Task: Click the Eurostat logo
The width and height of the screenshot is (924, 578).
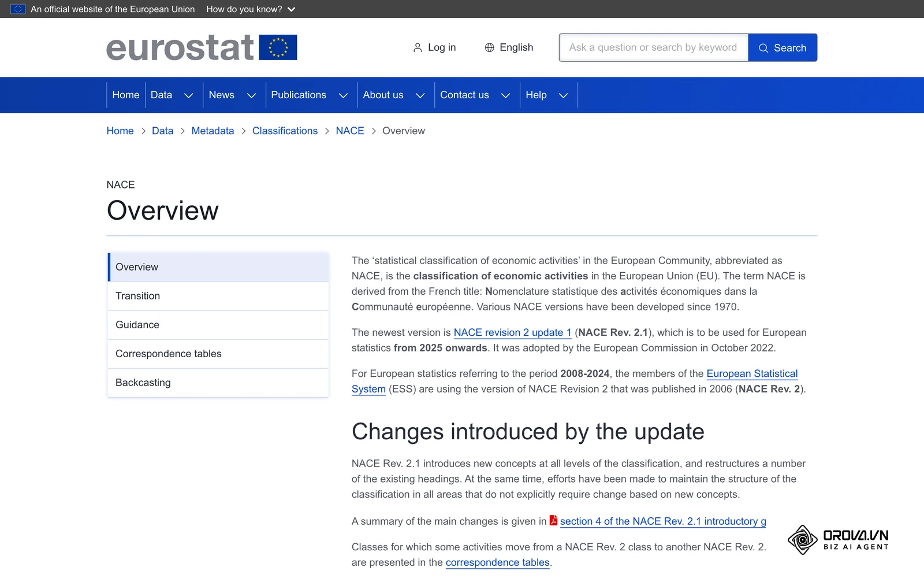Action: (202, 48)
